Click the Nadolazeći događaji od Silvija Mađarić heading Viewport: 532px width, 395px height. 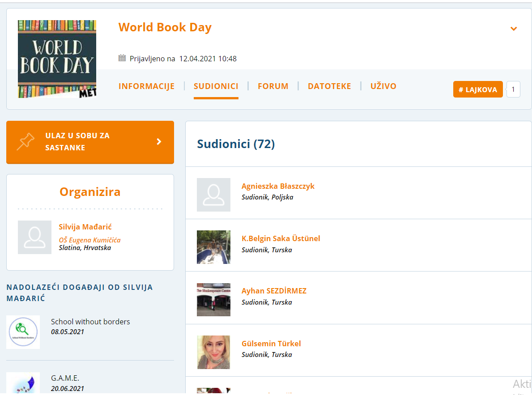click(x=80, y=293)
